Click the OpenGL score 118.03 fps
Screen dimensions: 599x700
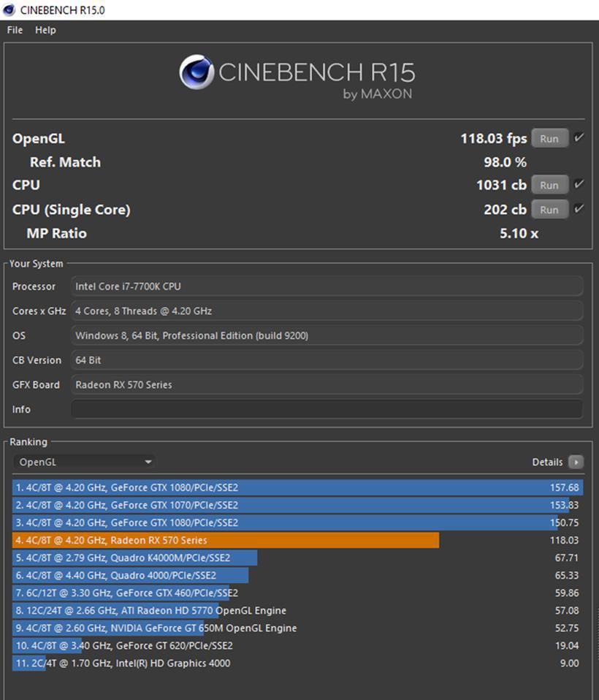494,139
